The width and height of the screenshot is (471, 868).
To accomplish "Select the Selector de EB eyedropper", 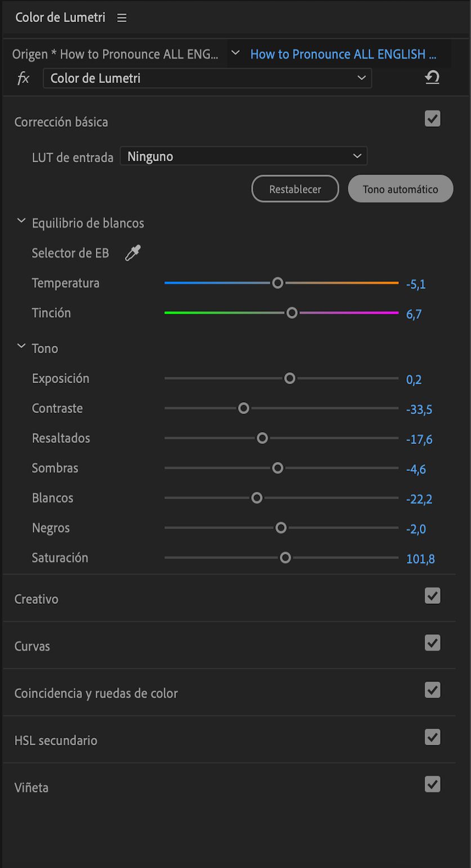I will click(132, 253).
